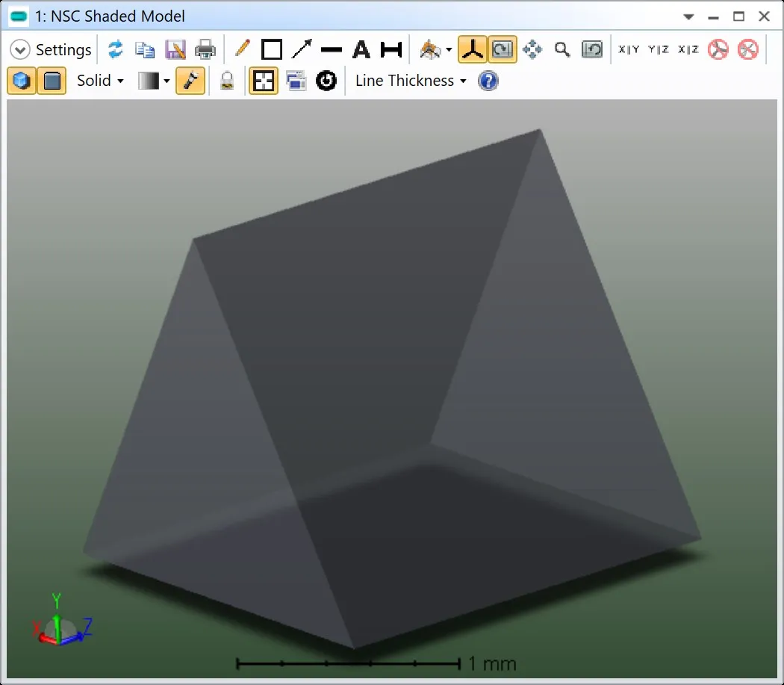Click the blue help question mark icon
Image resolution: width=784 pixels, height=685 pixels.
[x=488, y=81]
